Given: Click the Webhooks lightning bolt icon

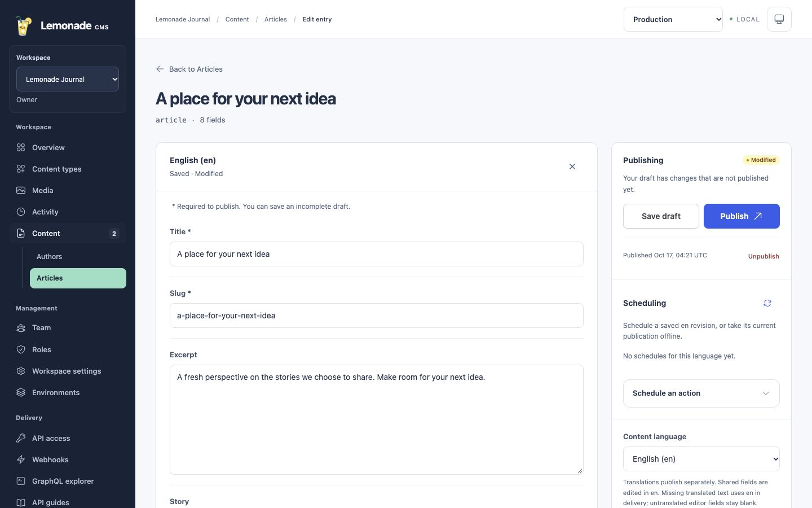Looking at the screenshot, I should pos(21,459).
